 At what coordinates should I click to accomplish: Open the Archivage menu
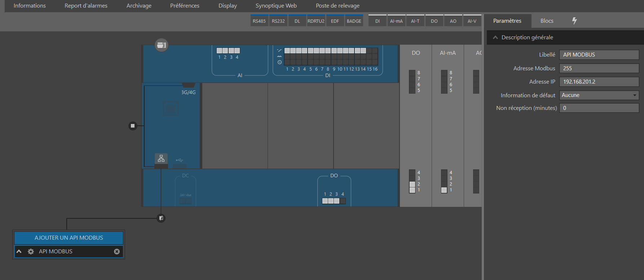click(x=139, y=6)
